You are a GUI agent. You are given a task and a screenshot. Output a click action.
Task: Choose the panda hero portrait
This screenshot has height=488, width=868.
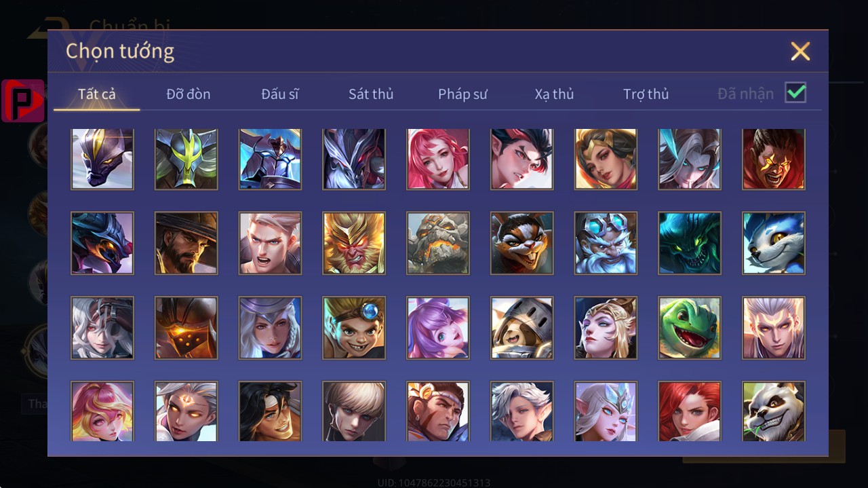pos(774,411)
